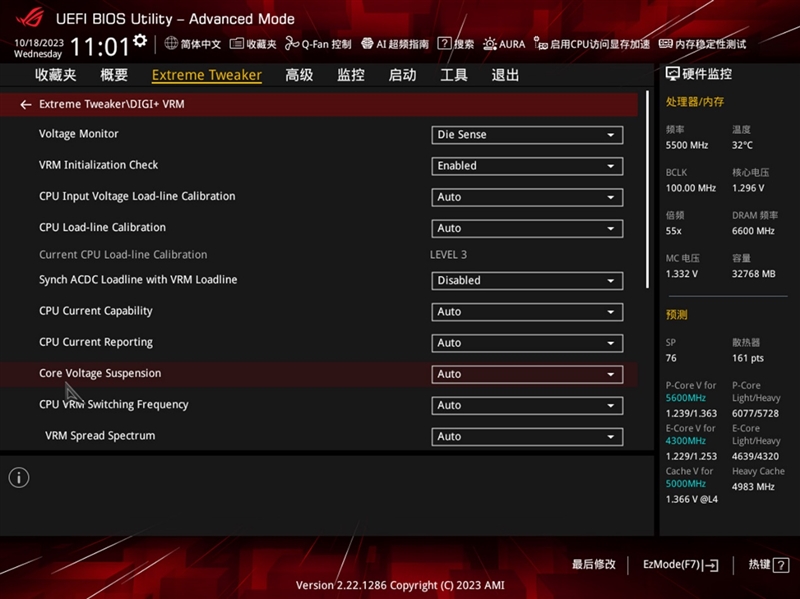Select VRM Initialization Check label

(98, 165)
